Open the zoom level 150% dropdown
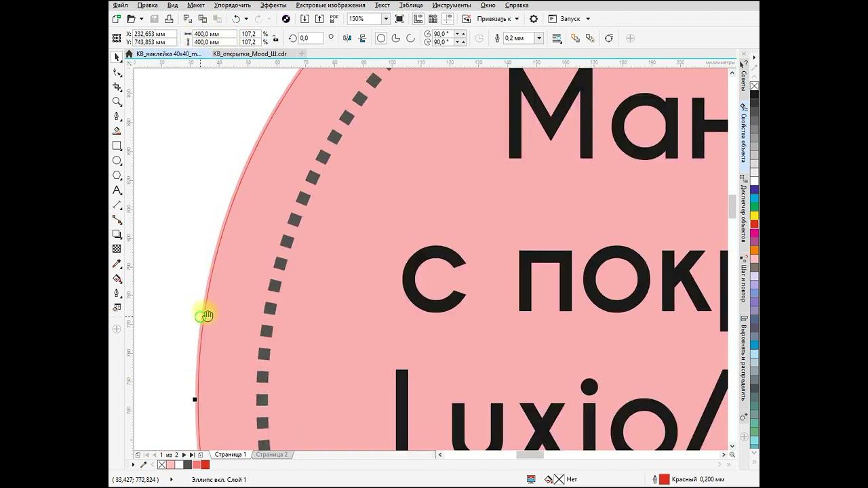The height and width of the screenshot is (488, 868). (x=386, y=19)
